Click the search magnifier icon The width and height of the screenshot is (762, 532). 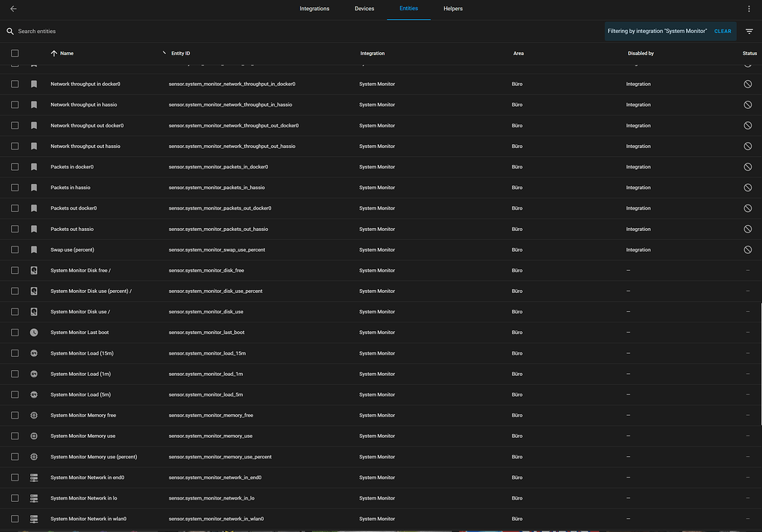coord(9,31)
